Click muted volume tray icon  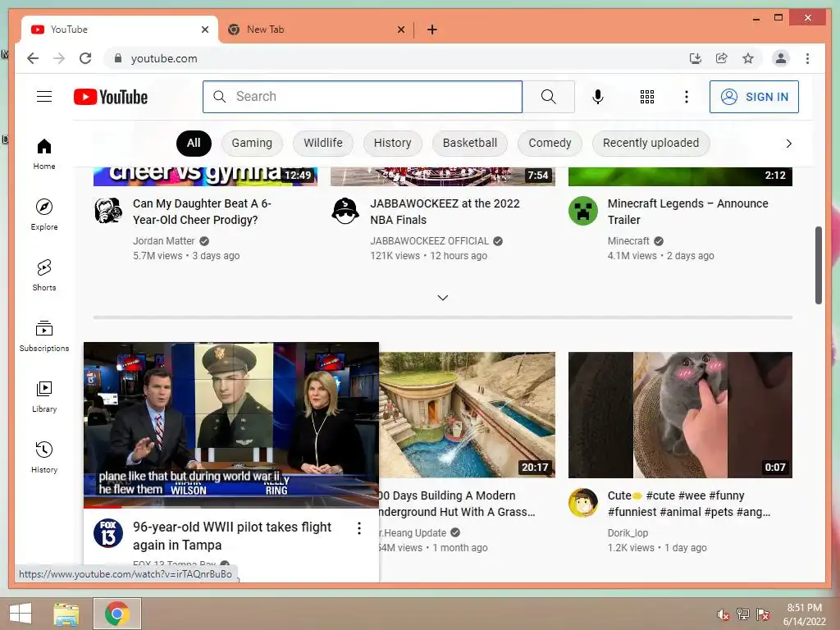[x=724, y=614]
